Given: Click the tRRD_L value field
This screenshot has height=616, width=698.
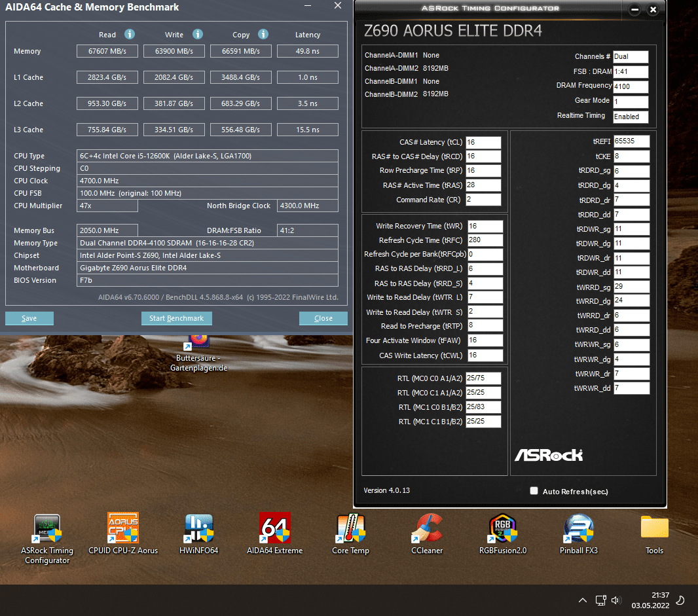Looking at the screenshot, I should point(485,269).
